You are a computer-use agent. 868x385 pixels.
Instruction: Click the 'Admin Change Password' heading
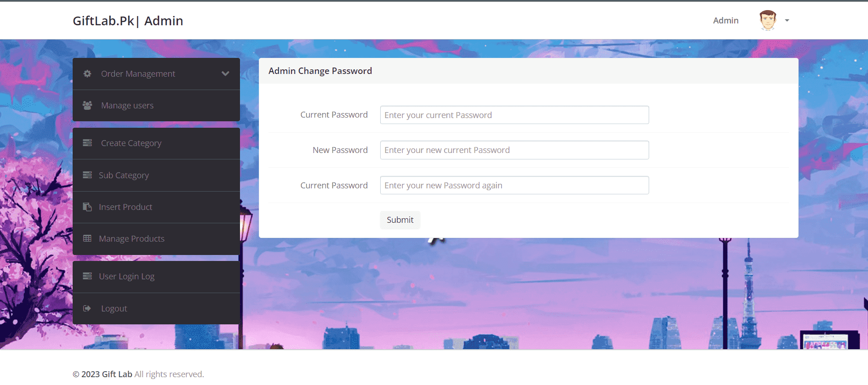tap(320, 71)
